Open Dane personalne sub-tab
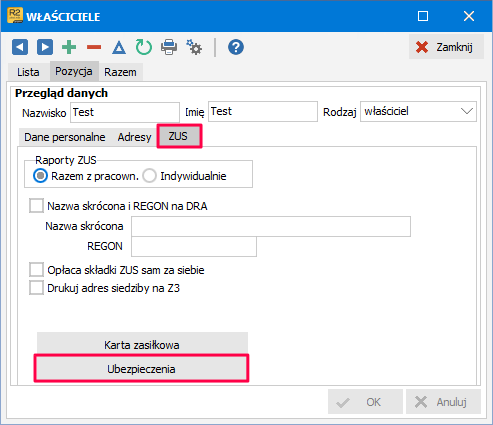The height and width of the screenshot is (425, 493). pyautogui.click(x=65, y=137)
